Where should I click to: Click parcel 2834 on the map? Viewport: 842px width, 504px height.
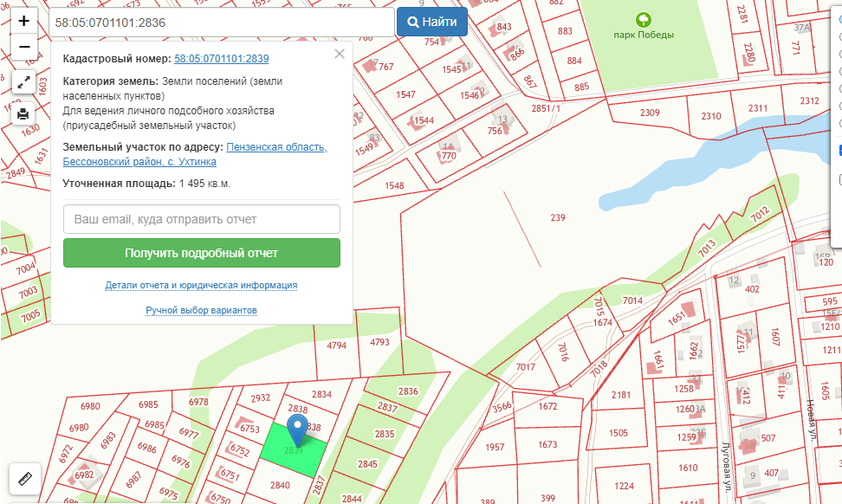click(x=321, y=395)
